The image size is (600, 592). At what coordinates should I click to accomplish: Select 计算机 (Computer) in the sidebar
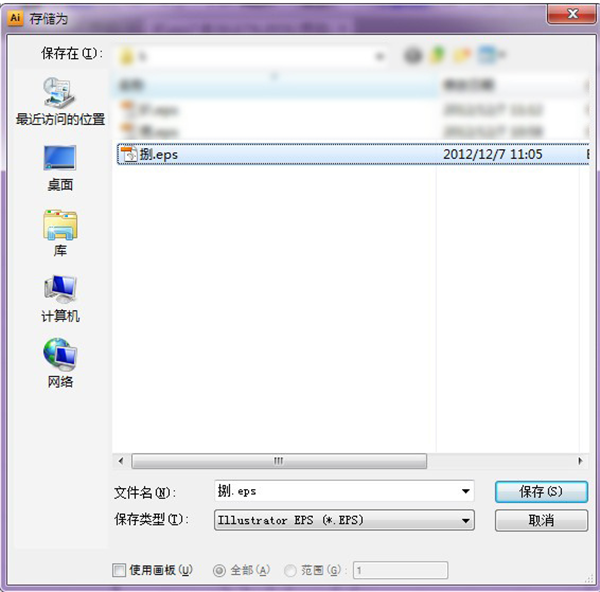point(60,298)
